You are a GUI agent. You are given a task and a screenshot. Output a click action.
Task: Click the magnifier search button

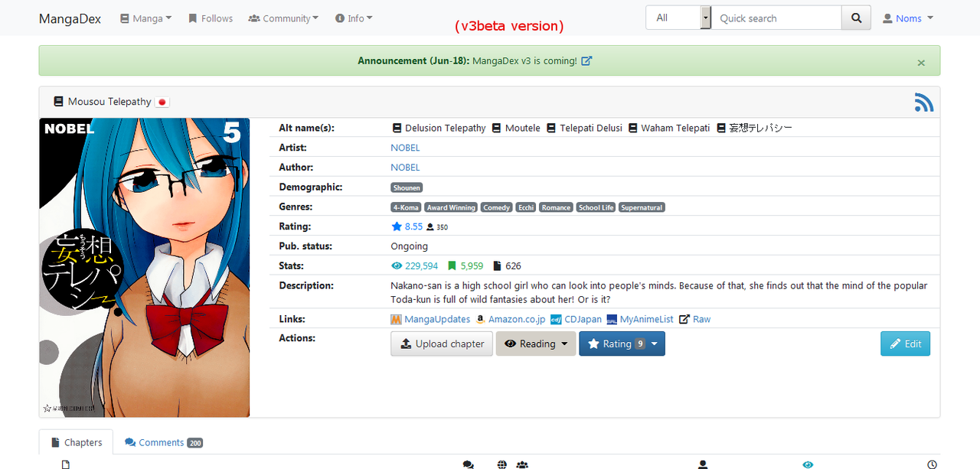(x=857, y=18)
